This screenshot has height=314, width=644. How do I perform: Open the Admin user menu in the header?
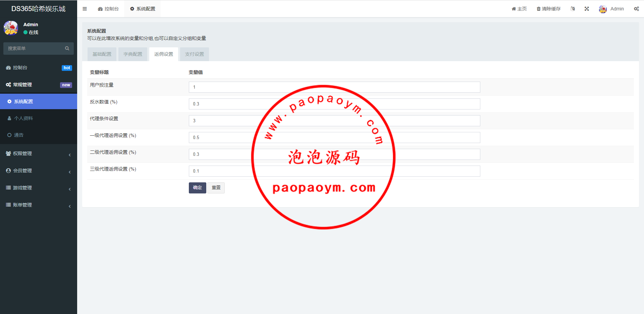(x=611, y=9)
